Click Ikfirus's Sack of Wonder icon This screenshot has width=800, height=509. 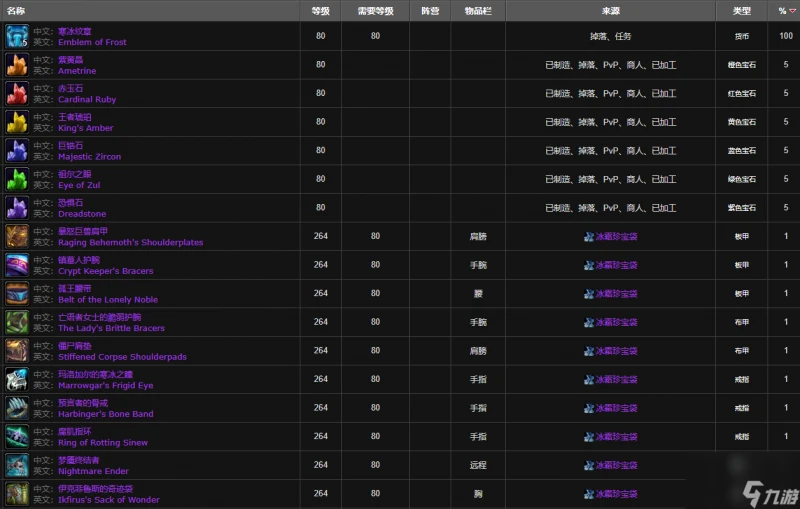17,493
